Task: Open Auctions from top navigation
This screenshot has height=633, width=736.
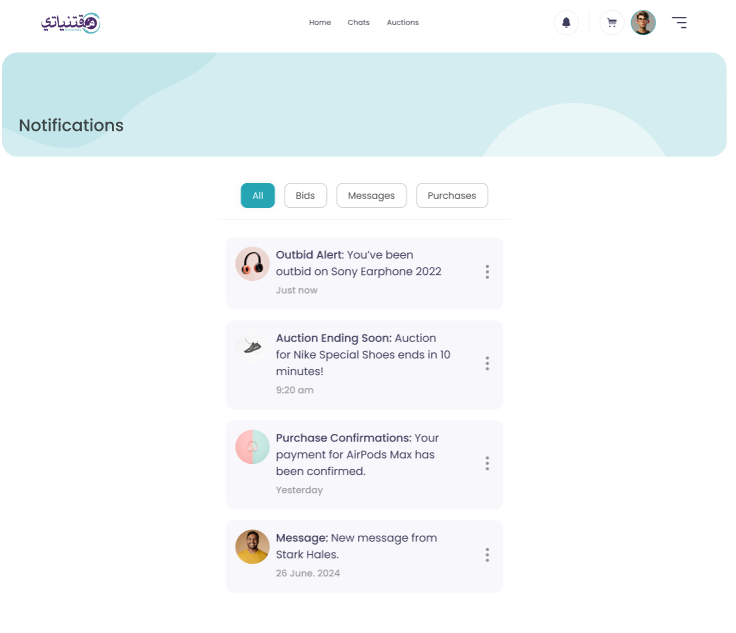Action: 403,23
